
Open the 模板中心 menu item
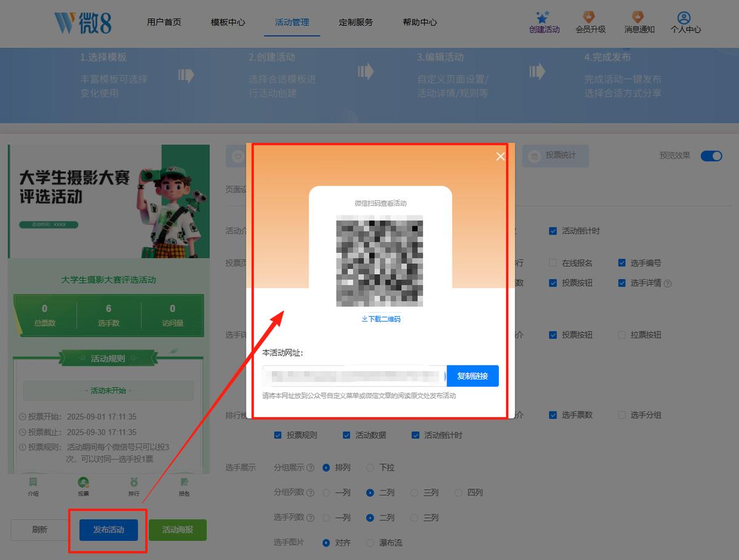coord(228,22)
